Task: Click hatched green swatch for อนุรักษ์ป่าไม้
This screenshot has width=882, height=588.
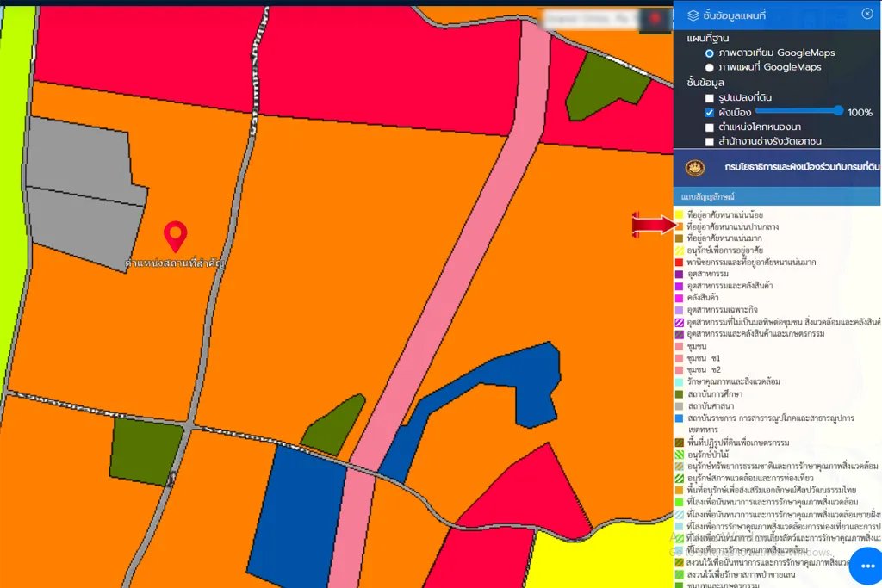Action: click(679, 455)
